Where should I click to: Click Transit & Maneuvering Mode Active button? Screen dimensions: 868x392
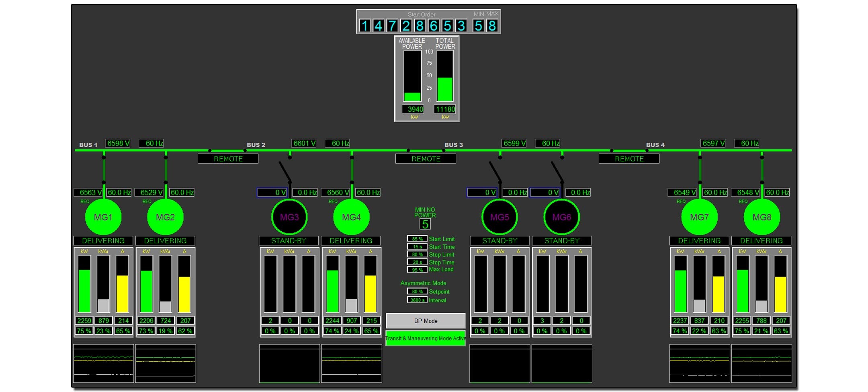click(x=426, y=338)
